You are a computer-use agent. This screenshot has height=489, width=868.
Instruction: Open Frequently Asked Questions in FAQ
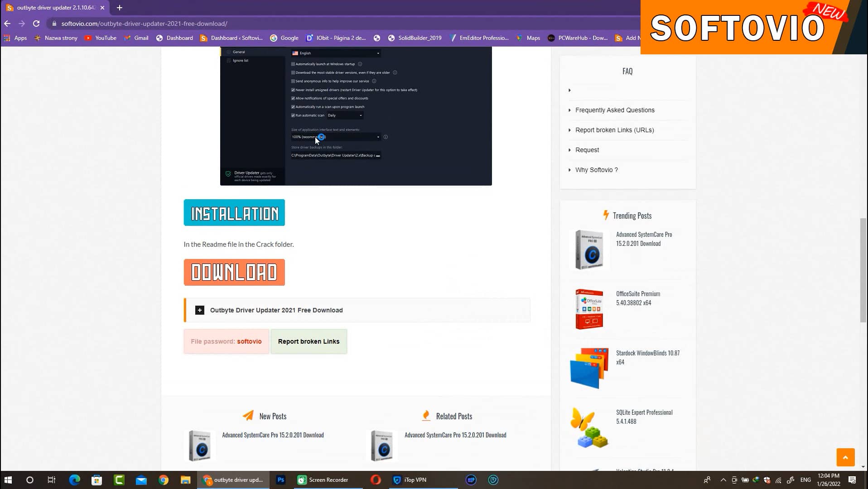pyautogui.click(x=615, y=110)
